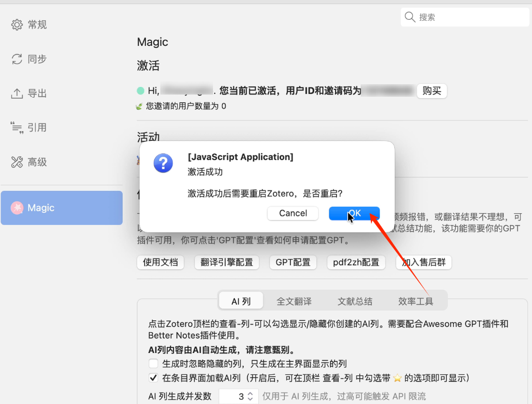532x404 pixels.
Task: Open the 引用 cite settings pane
Action: (29, 127)
